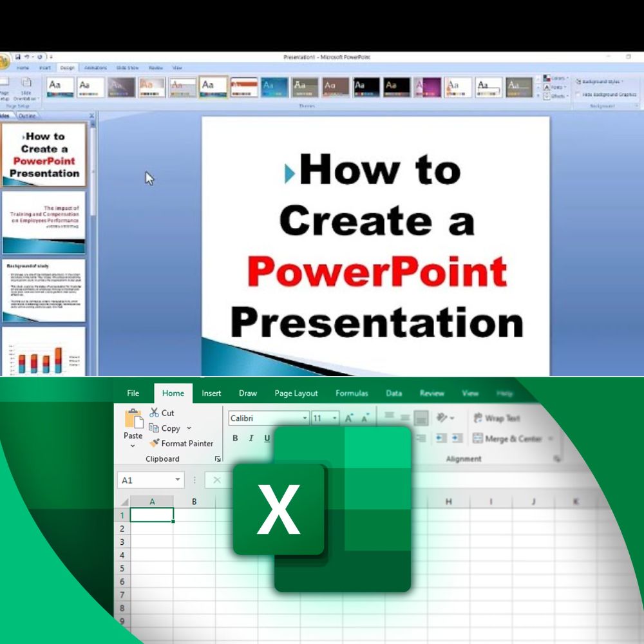Click the Paste icon in Excel
644x644 pixels.
[133, 420]
